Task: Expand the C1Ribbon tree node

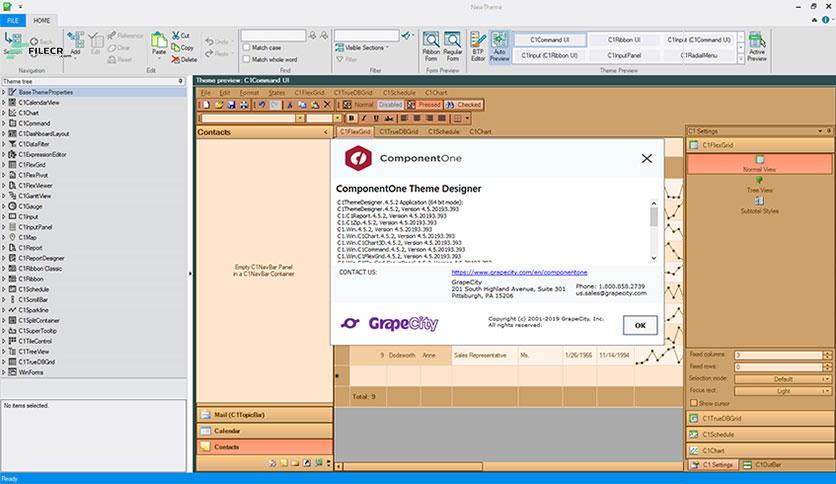Action: (x=4, y=279)
